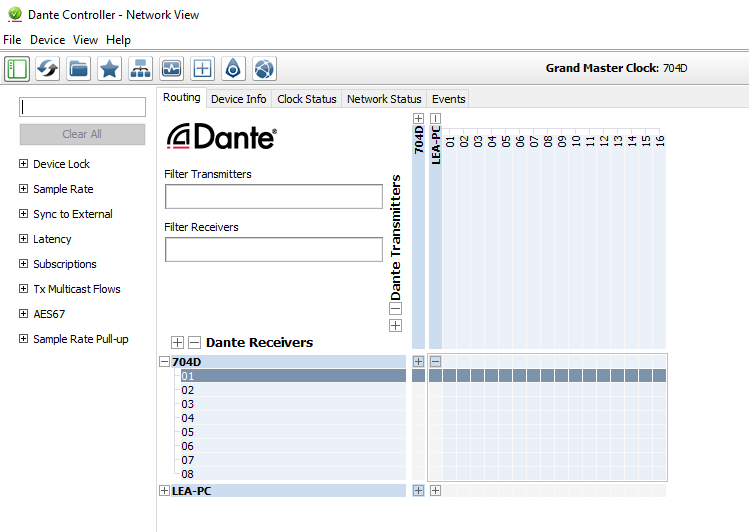Subscribe 704D channel 01 to LEA-PC channel 01
This screenshot has height=532, width=749.
[x=450, y=376]
